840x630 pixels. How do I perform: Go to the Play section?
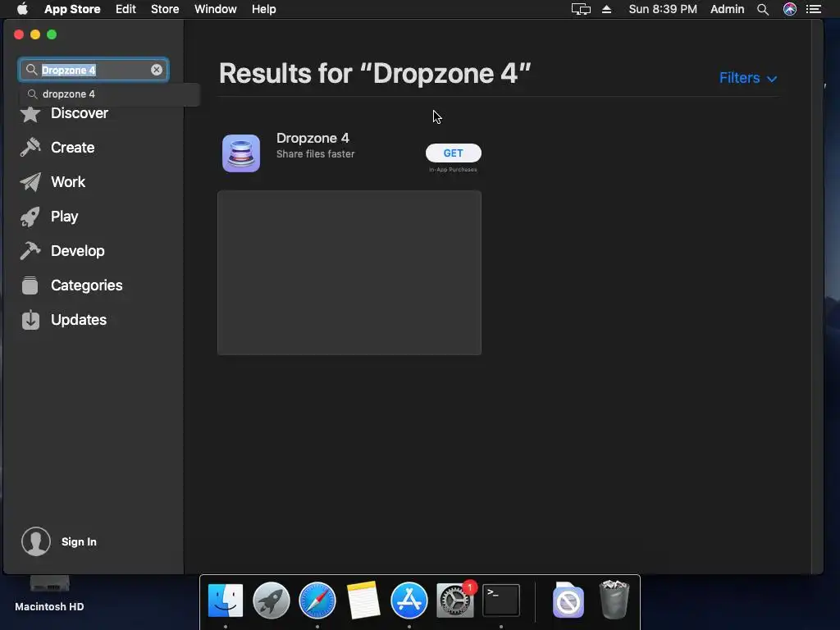pyautogui.click(x=64, y=217)
